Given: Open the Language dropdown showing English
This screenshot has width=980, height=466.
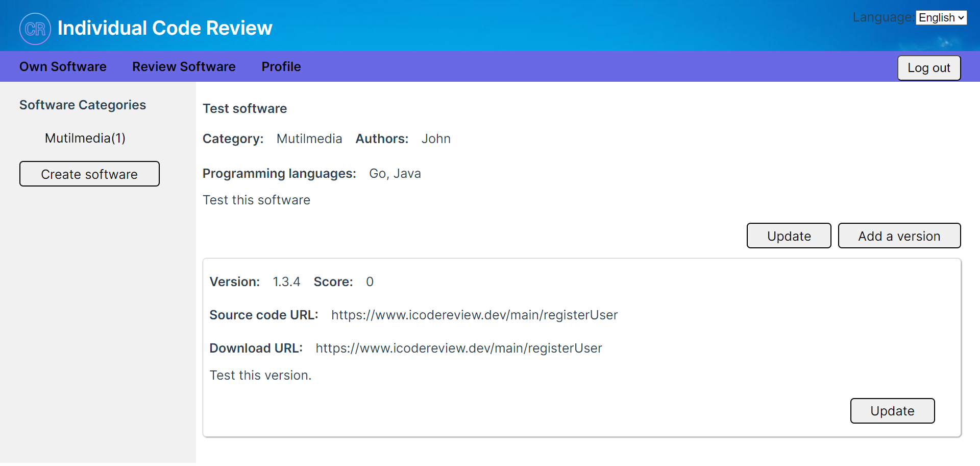Looking at the screenshot, I should coord(941,18).
